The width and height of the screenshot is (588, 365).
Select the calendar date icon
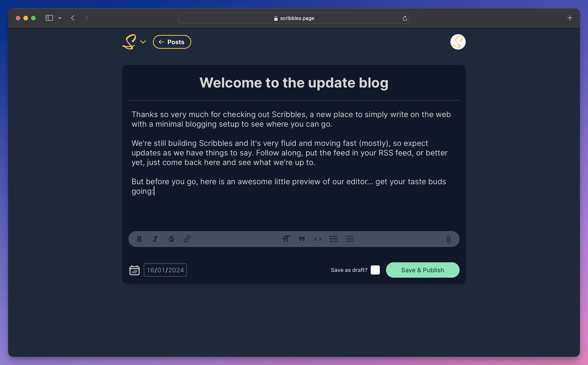point(134,270)
